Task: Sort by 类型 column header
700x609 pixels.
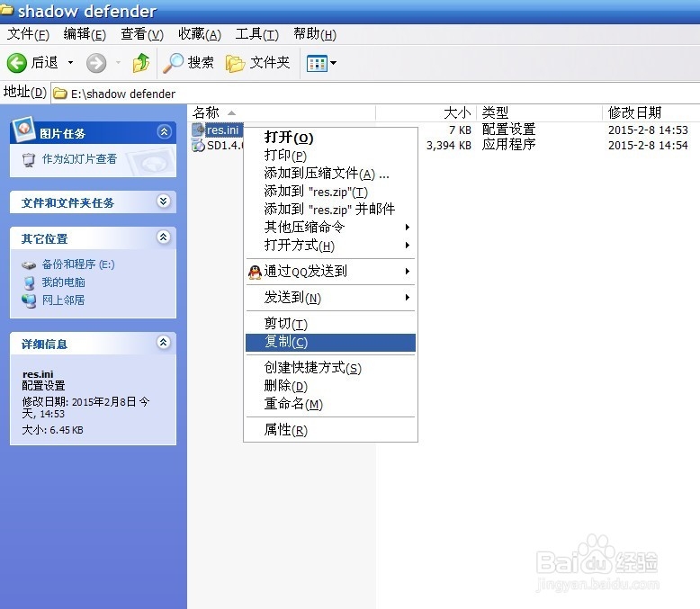Action: point(540,112)
